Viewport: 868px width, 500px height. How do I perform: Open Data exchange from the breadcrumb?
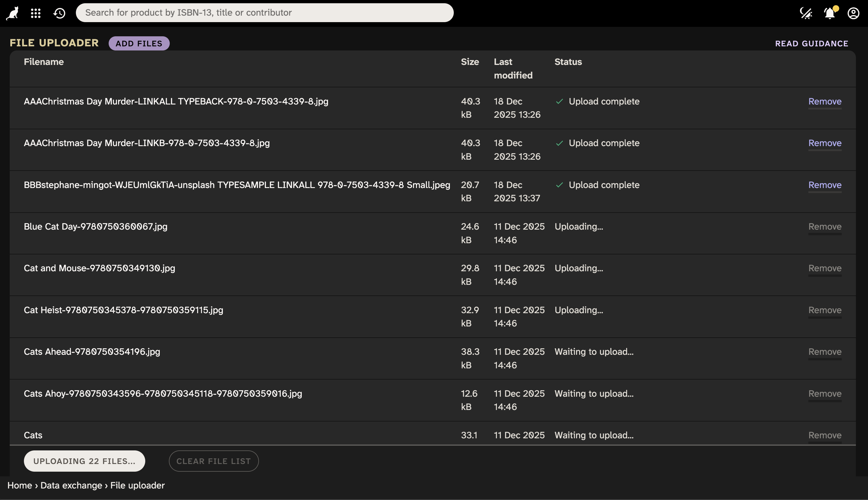[72, 485]
